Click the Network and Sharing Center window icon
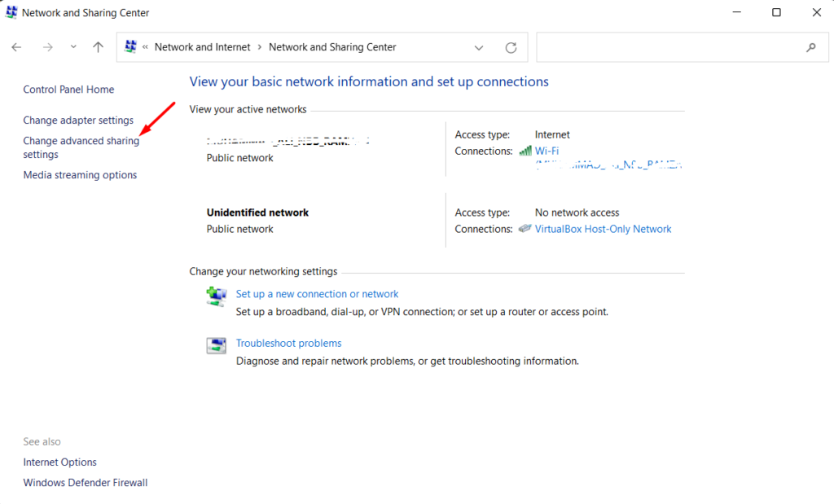 tap(11, 12)
